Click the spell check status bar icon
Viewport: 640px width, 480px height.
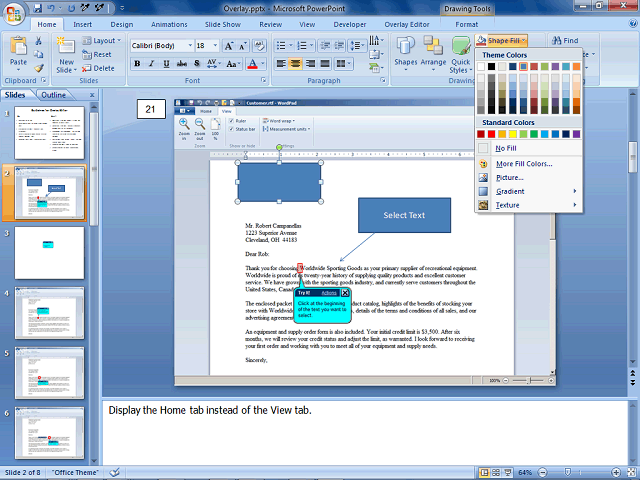[x=115, y=472]
